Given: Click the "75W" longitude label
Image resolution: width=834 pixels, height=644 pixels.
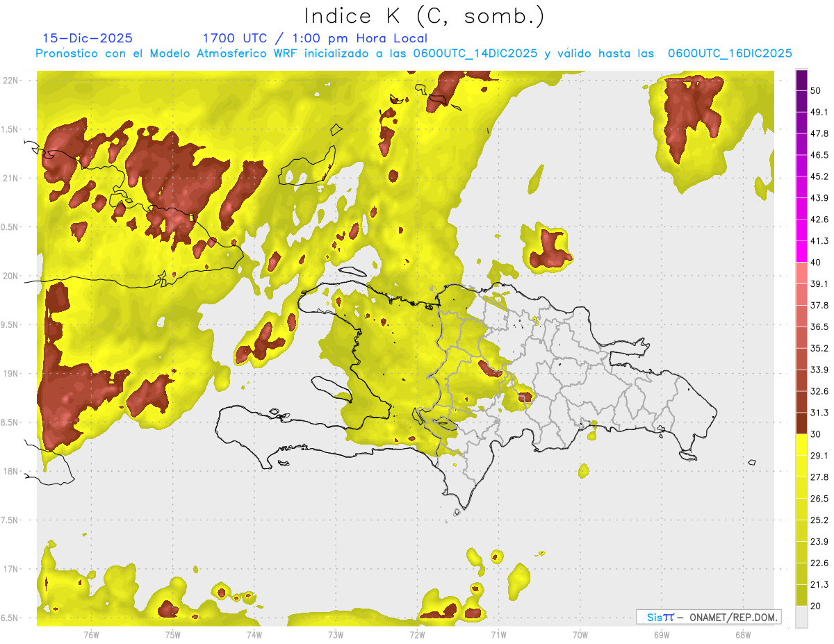Looking at the screenshot, I should click(x=173, y=634).
